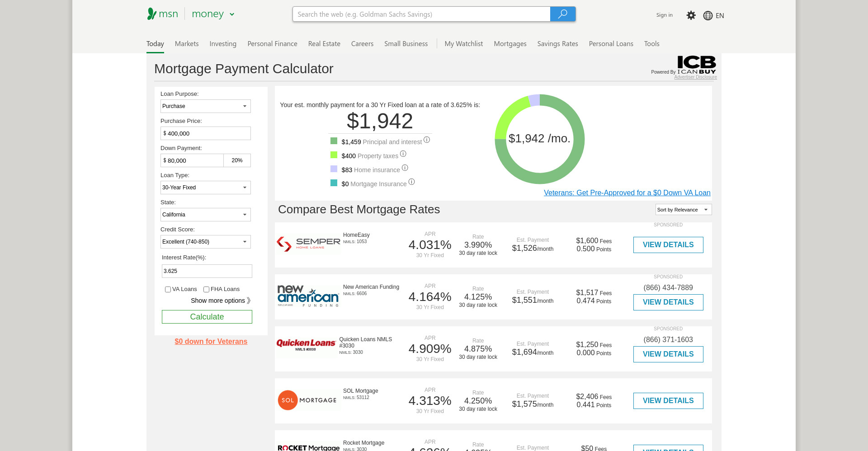Open the Loan Type dropdown
The height and width of the screenshot is (451, 868).
click(x=206, y=188)
